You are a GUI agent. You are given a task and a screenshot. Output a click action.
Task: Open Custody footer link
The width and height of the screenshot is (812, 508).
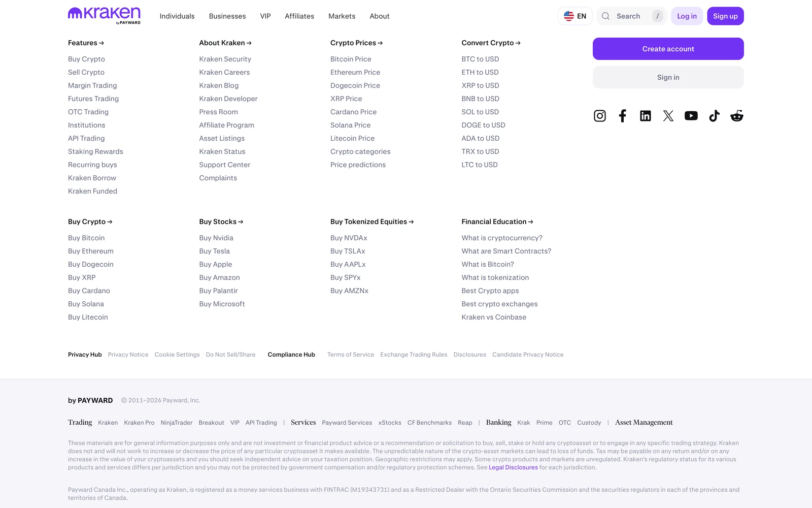589,423
